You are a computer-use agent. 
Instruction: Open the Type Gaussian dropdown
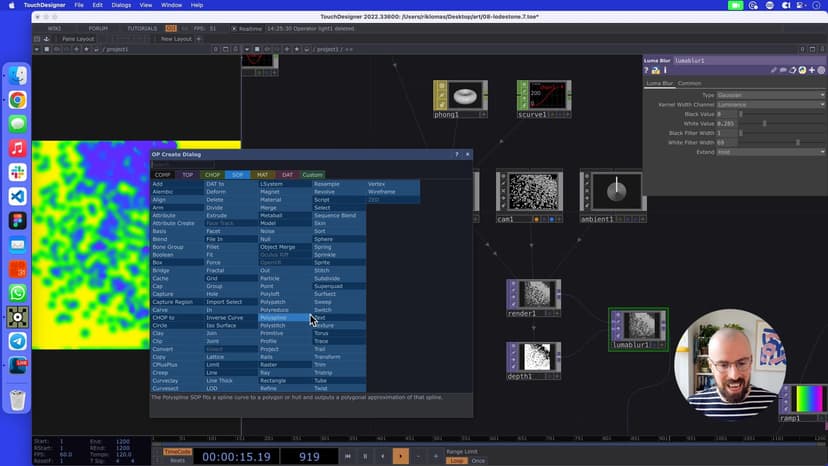[x=771, y=95]
